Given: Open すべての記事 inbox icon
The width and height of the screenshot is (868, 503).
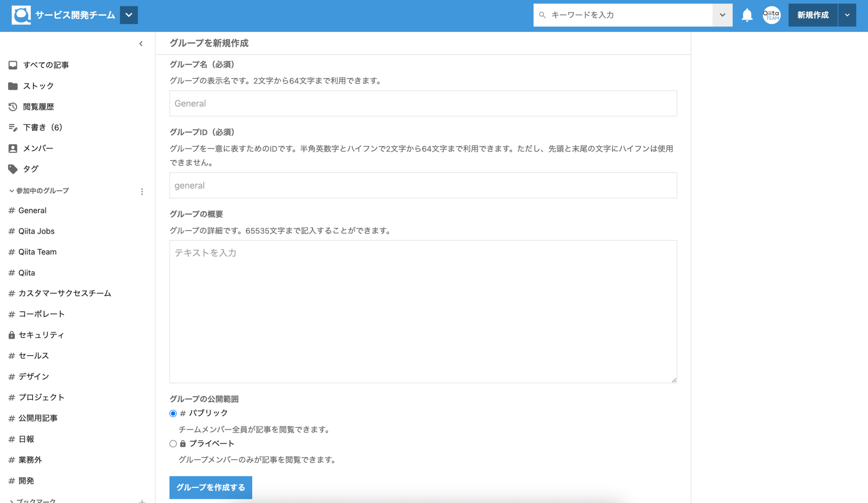Looking at the screenshot, I should point(13,65).
